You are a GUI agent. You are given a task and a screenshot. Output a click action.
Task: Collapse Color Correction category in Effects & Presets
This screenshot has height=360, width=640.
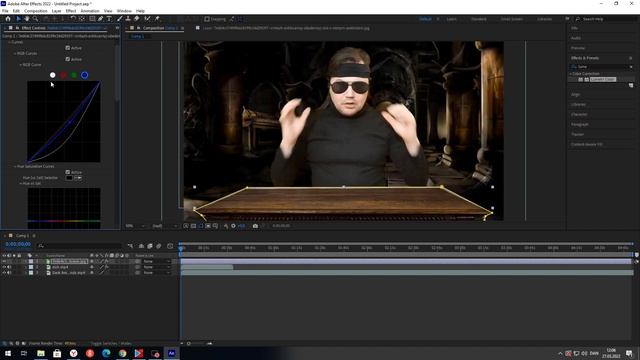point(571,74)
